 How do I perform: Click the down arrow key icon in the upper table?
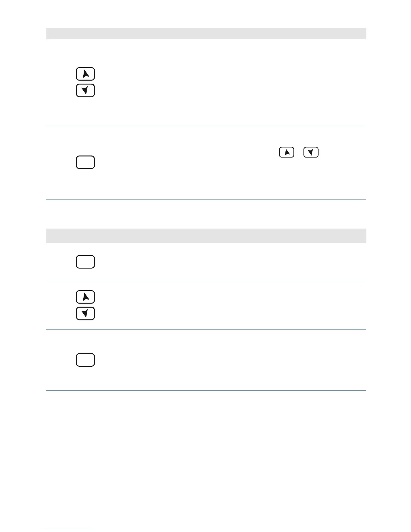(x=85, y=90)
